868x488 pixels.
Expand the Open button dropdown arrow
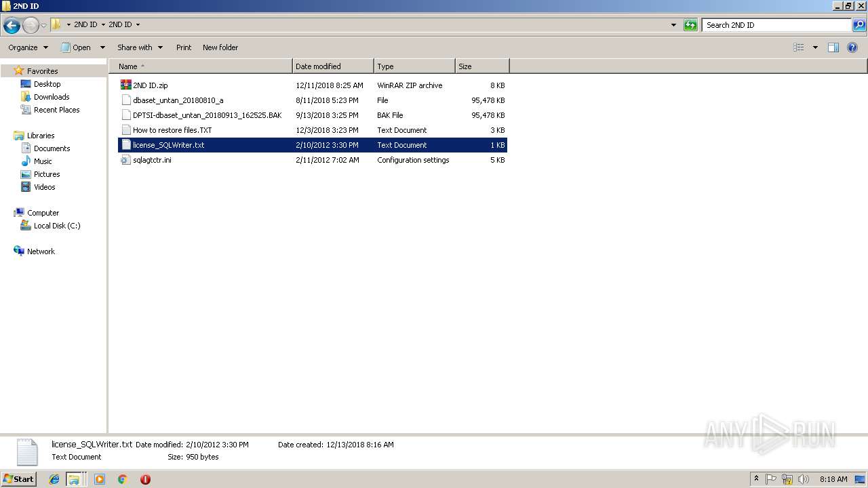coord(102,47)
